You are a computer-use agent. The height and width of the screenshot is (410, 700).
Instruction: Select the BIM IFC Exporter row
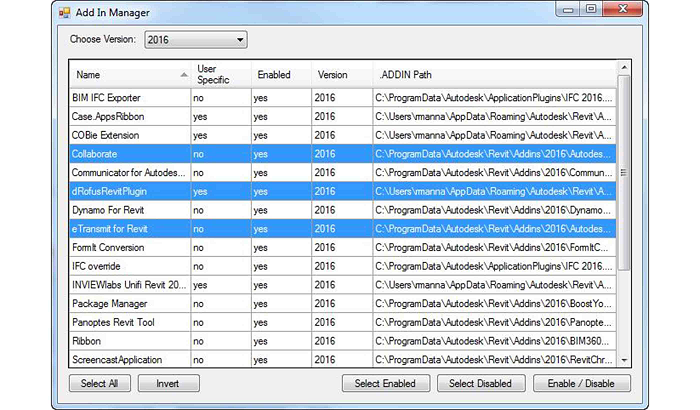click(x=342, y=98)
